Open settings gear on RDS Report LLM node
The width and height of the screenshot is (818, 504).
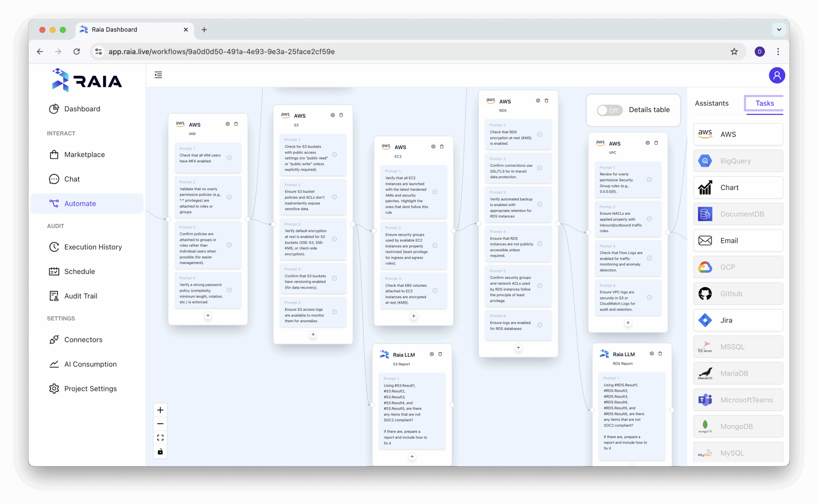[652, 354]
